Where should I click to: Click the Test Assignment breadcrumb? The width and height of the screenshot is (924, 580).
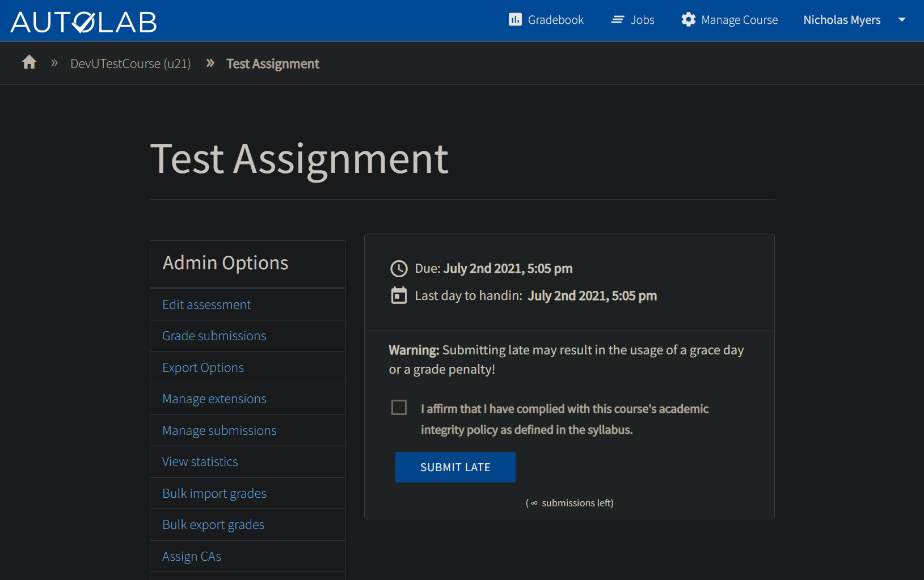pyautogui.click(x=273, y=63)
